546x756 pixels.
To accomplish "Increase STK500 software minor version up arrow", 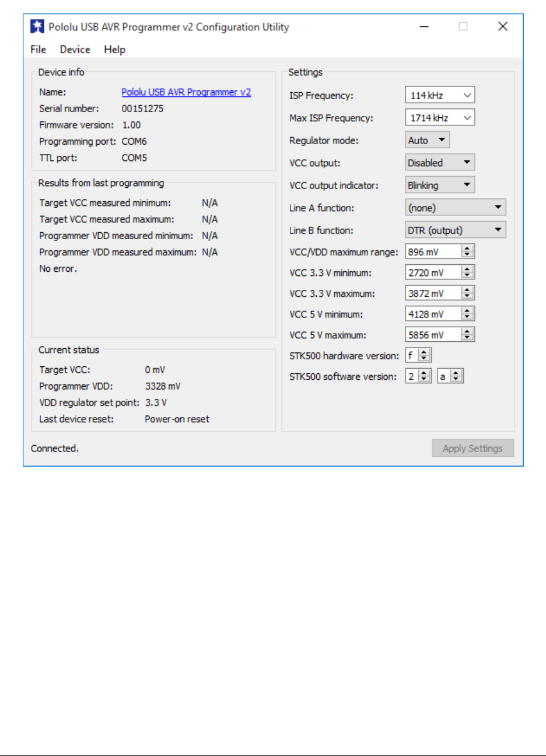I will 456,373.
